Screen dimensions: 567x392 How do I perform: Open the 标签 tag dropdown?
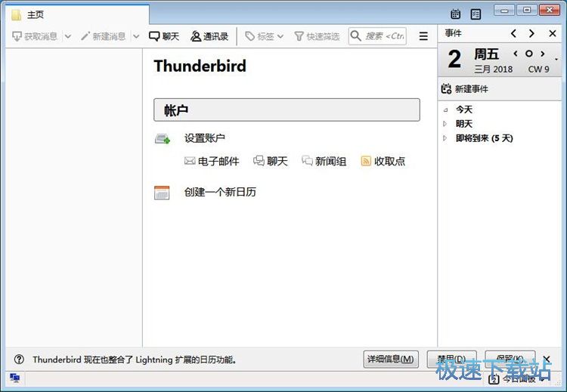pos(264,36)
